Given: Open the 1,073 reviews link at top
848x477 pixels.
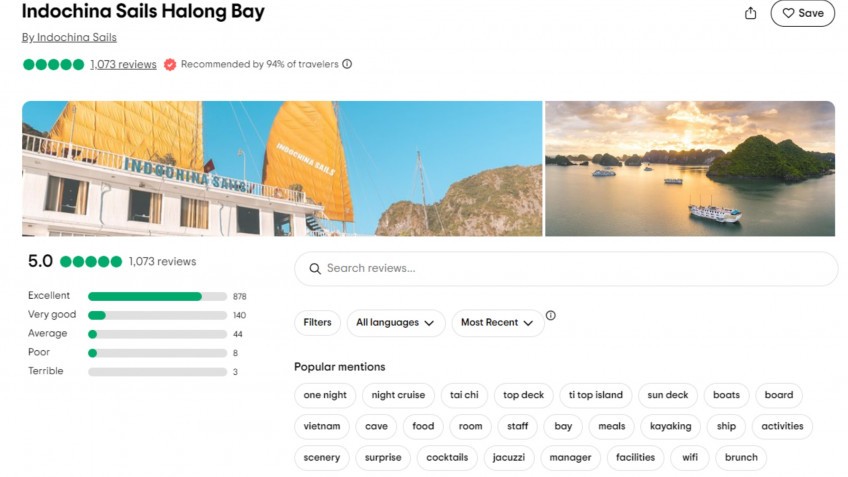Looking at the screenshot, I should (123, 64).
